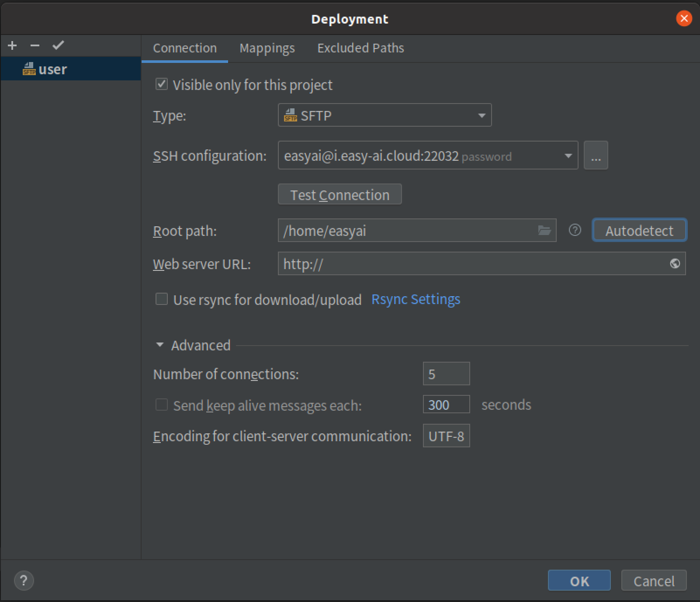
Task: Close the Deployment dialog with red X
Action: tap(684, 18)
